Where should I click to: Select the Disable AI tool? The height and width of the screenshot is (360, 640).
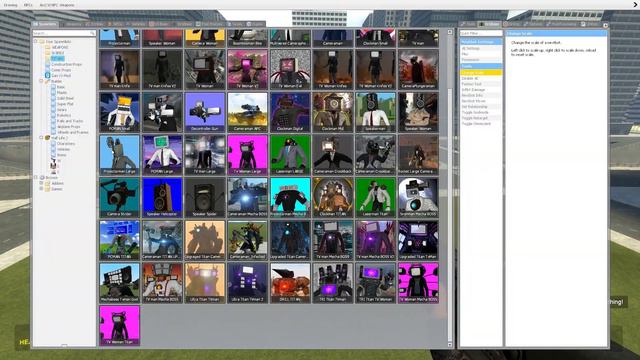click(481, 78)
